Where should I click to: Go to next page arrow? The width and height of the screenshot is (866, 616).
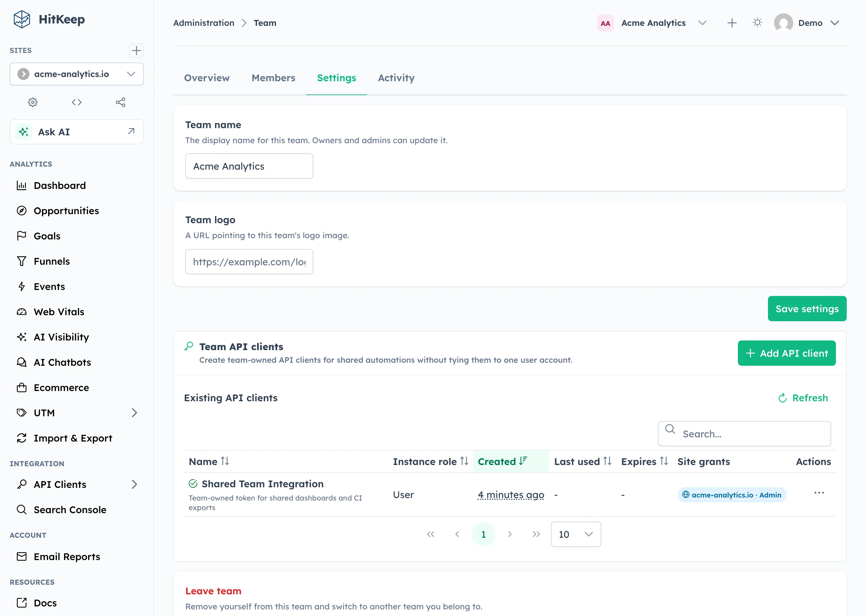coord(510,534)
